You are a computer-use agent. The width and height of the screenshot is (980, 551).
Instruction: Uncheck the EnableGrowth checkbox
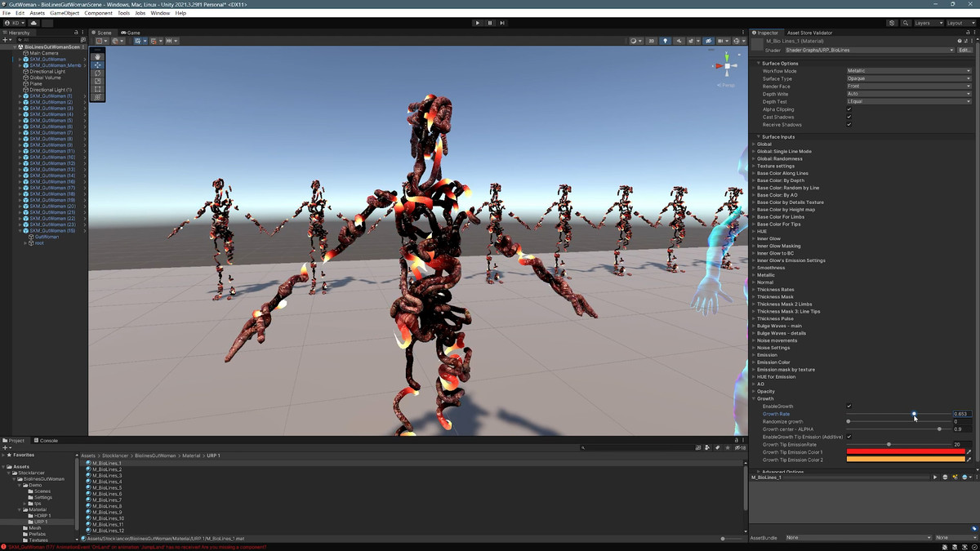849,407
